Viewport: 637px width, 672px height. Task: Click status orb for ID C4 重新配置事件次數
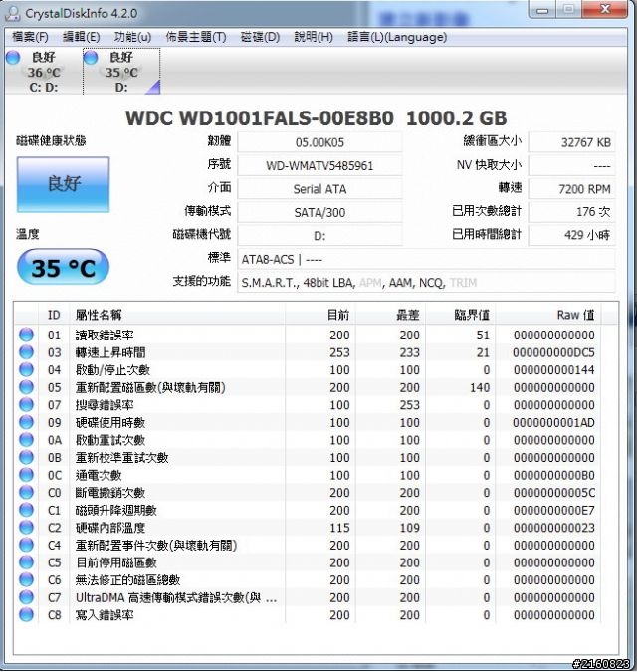(26, 545)
